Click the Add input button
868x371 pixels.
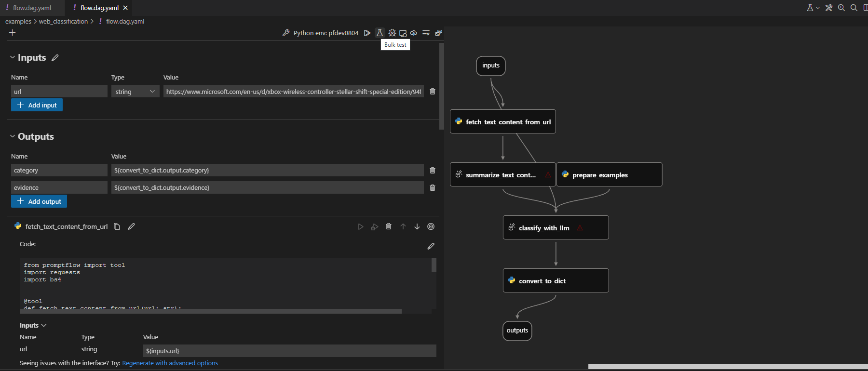(x=37, y=105)
